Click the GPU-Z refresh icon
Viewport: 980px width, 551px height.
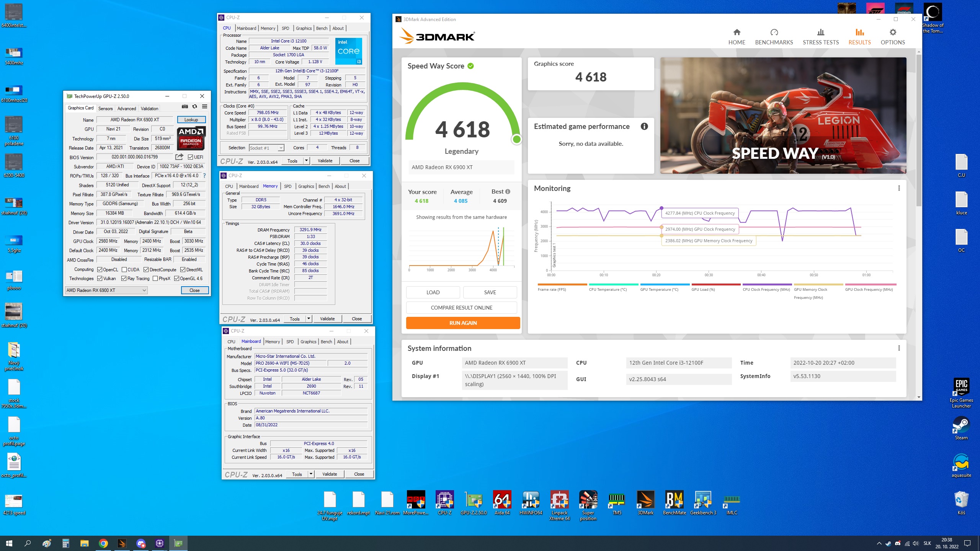pyautogui.click(x=194, y=107)
